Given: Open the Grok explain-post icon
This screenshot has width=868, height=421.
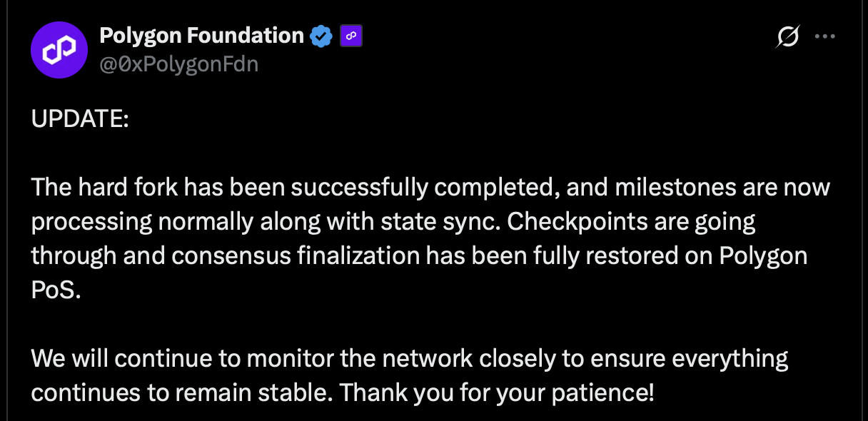Looking at the screenshot, I should coord(787,36).
